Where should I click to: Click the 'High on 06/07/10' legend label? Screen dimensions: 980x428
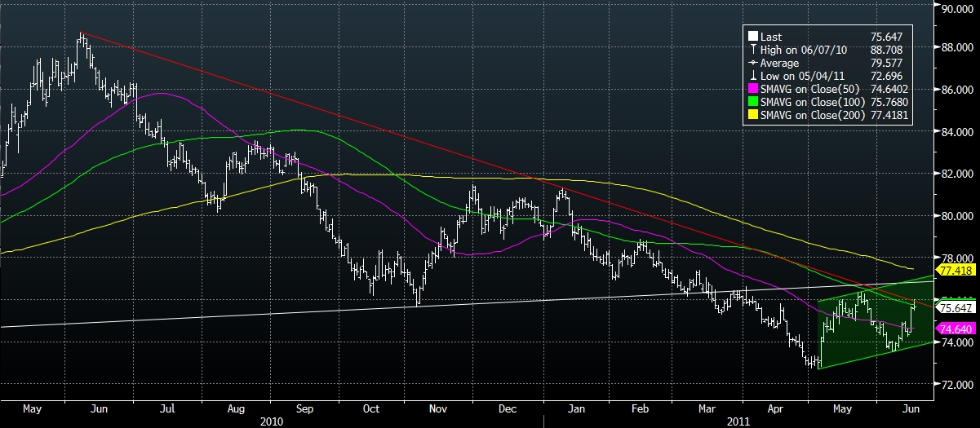pyautogui.click(x=803, y=50)
